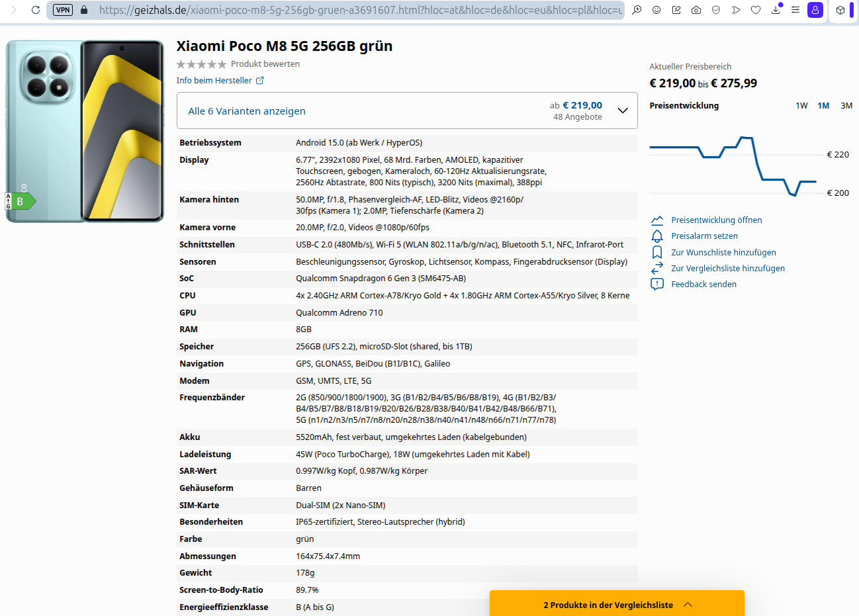Click 'Qualcomm Snapdragon 6 Gen 3' SoC value
Viewport: 859px width, 616px height.
pos(381,279)
